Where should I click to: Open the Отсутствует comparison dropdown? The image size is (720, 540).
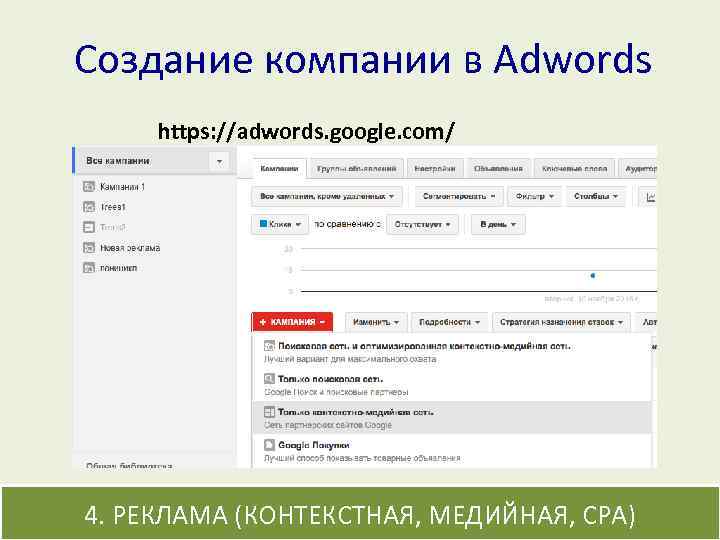[x=422, y=225]
